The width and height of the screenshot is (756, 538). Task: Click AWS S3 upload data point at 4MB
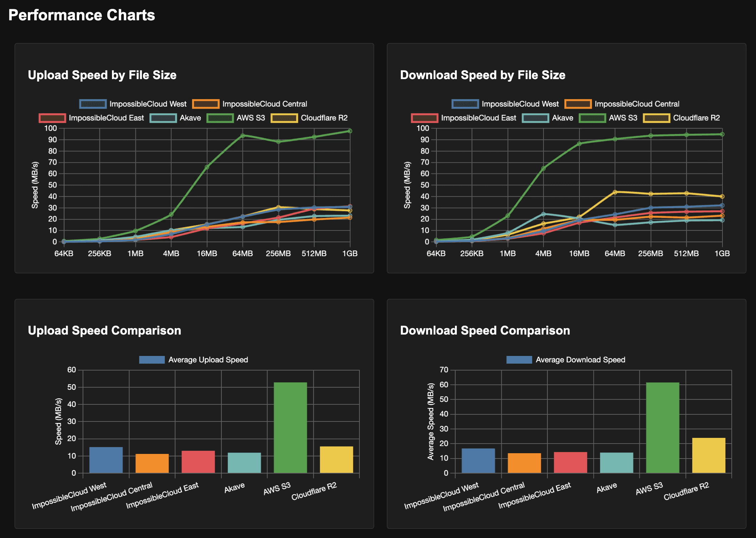(171, 214)
